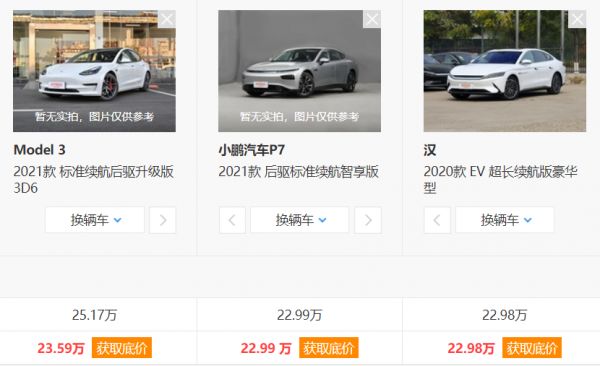Open 换辆车 dropdown under Model 3

[95, 220]
